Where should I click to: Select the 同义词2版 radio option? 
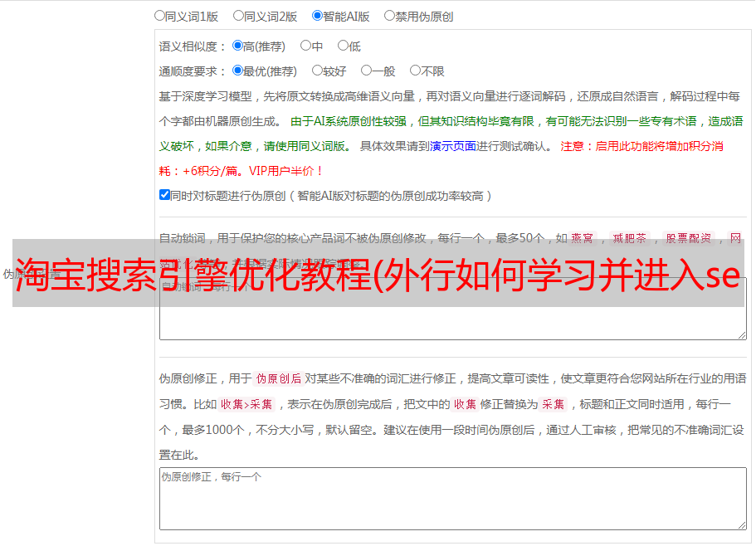tap(238, 16)
